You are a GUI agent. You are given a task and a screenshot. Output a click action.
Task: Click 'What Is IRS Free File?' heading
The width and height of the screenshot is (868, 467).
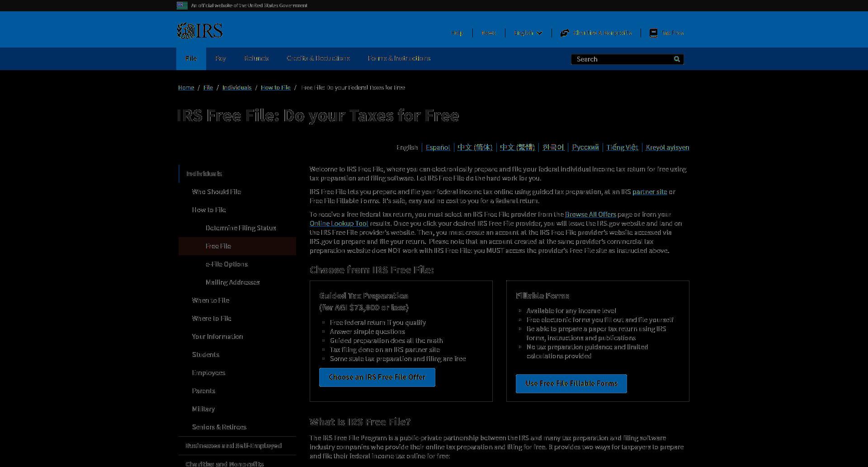pyautogui.click(x=360, y=422)
